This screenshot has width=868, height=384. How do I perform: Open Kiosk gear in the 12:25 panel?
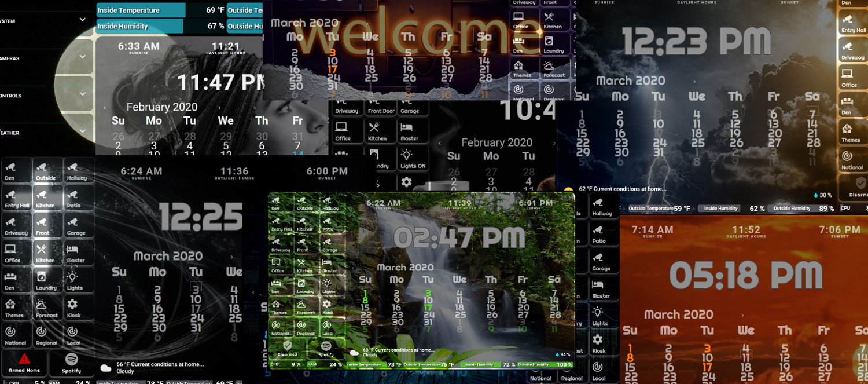78,308
